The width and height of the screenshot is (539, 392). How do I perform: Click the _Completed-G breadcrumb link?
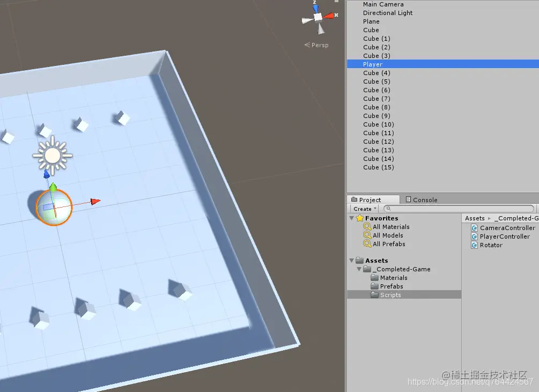click(516, 218)
